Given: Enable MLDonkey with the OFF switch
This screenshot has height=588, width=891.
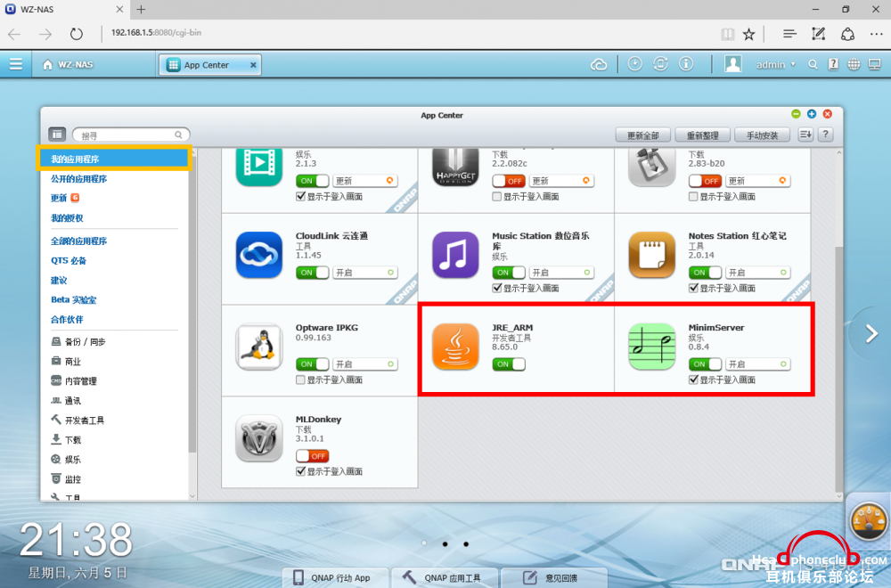Looking at the screenshot, I should click(x=312, y=455).
